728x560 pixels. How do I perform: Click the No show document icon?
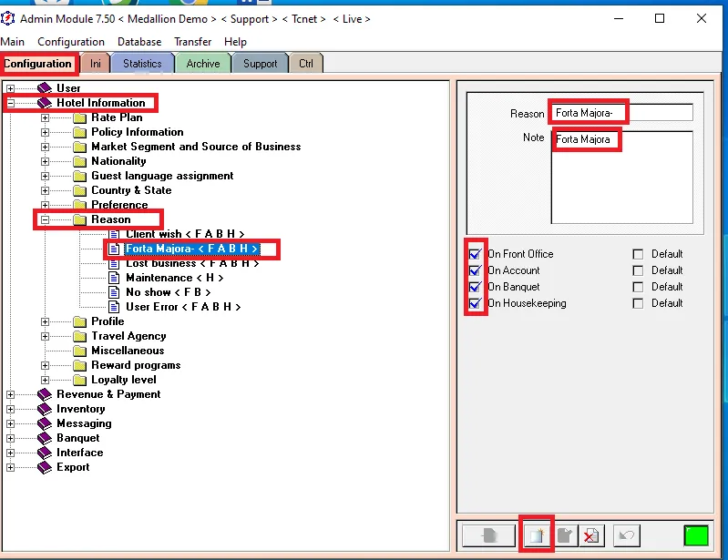[114, 292]
